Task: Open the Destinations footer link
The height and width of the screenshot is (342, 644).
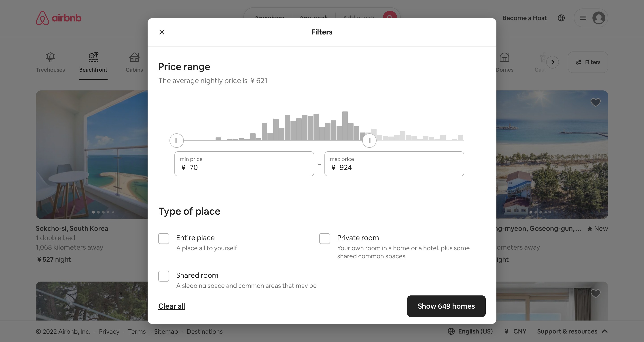Action: click(205, 331)
